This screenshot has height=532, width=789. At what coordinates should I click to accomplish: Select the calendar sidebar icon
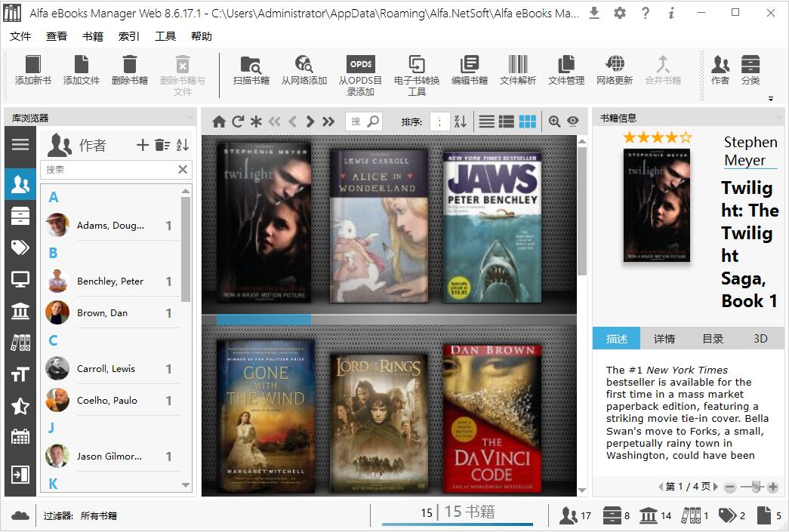20,436
